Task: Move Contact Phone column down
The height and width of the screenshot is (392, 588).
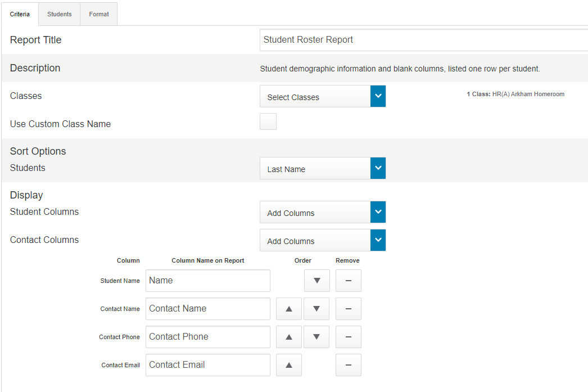Action: [316, 336]
